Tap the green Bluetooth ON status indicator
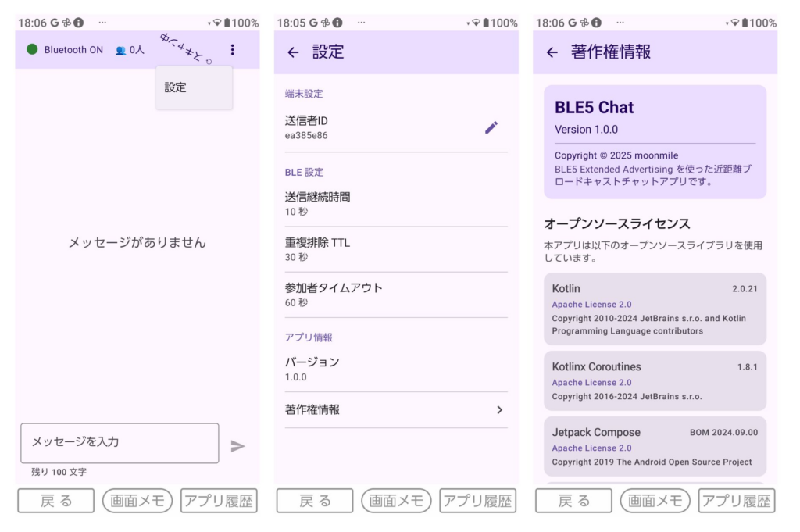 coord(32,49)
